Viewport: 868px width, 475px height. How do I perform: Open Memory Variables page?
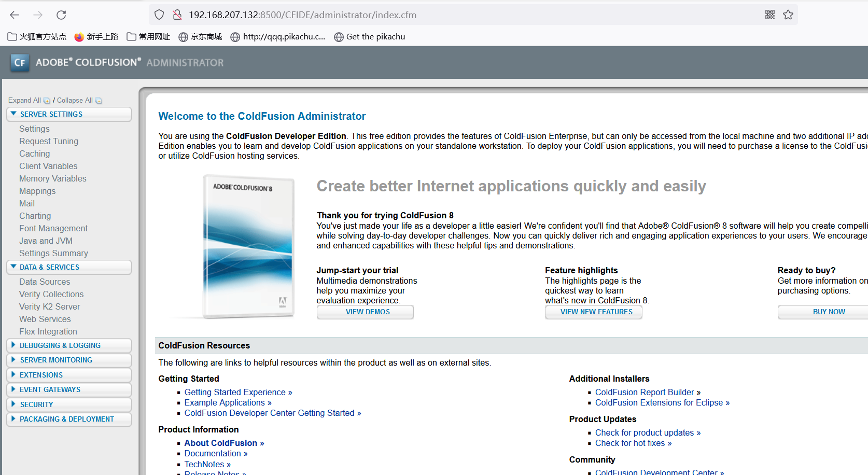(x=53, y=178)
